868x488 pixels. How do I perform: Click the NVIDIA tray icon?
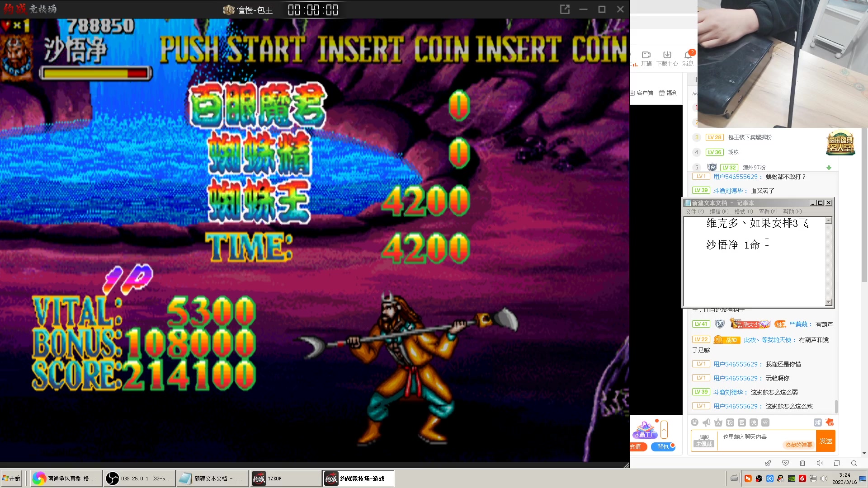pos(792,479)
